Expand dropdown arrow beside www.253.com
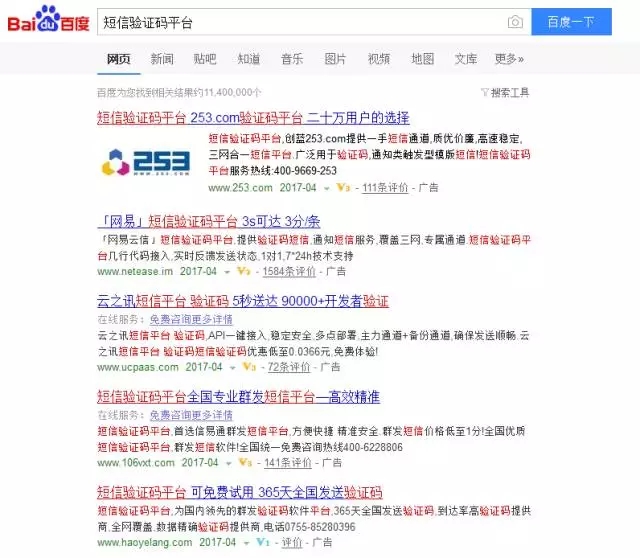The width and height of the screenshot is (640, 558). (327, 189)
